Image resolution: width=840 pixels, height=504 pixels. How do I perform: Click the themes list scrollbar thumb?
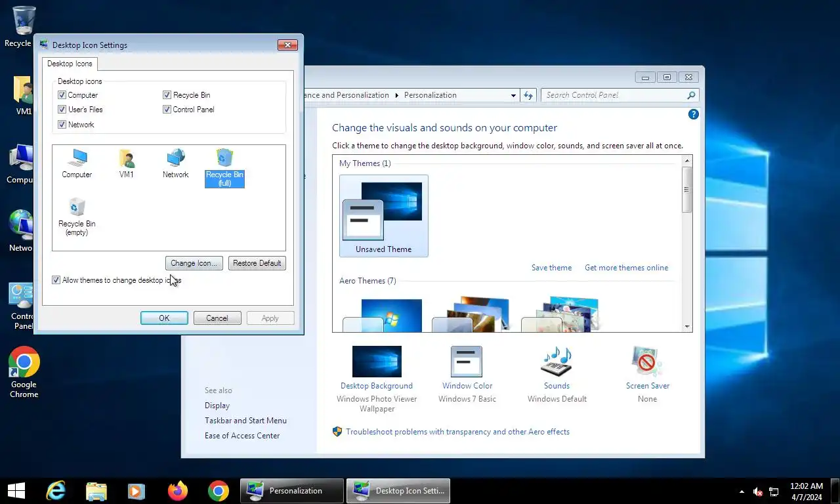coord(687,190)
